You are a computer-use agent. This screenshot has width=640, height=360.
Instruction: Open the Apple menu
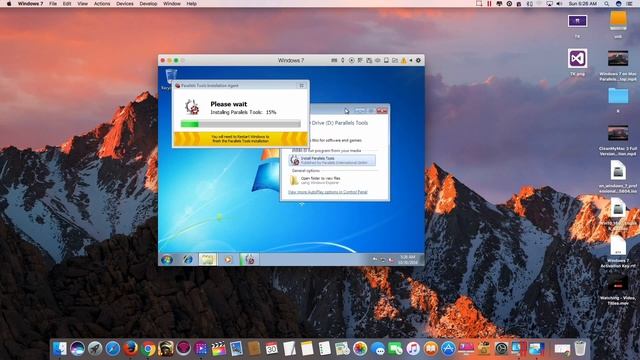[x=9, y=4]
